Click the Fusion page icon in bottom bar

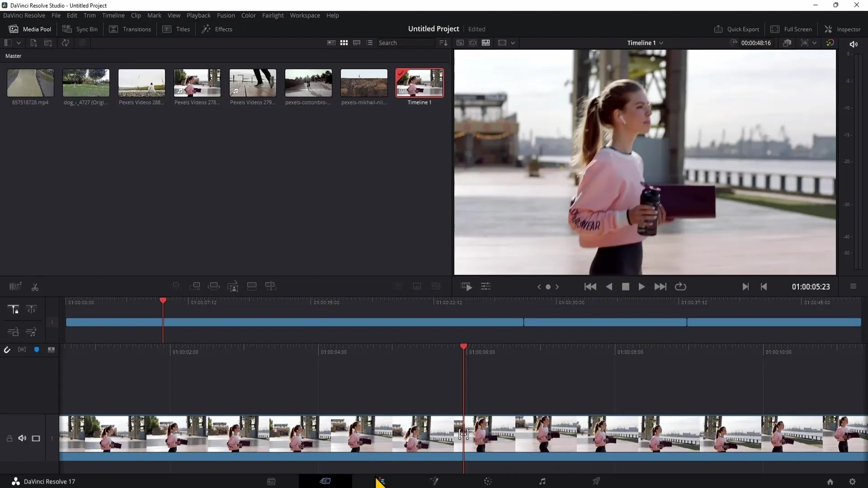pyautogui.click(x=434, y=481)
